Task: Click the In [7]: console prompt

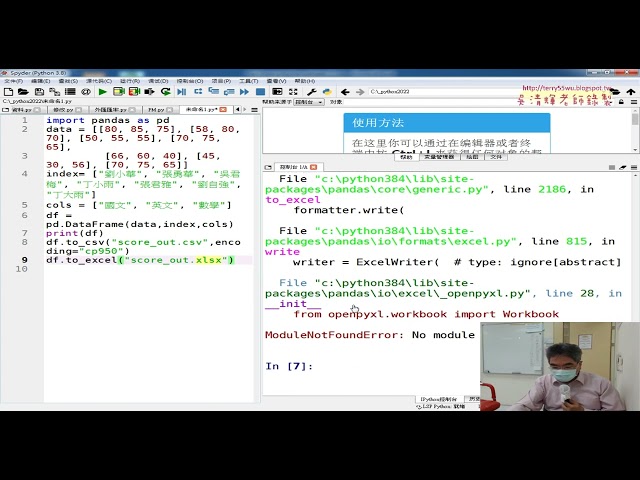Action: pos(289,366)
